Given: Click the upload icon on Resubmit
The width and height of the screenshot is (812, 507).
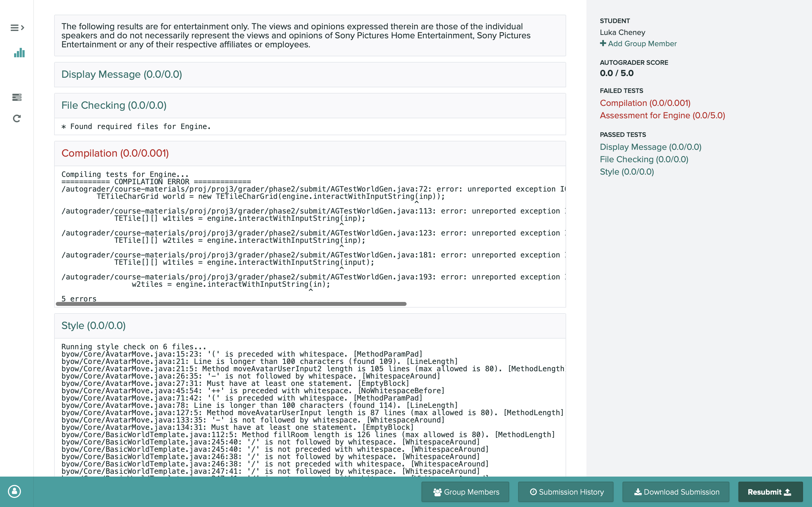Looking at the screenshot, I should point(787,492).
